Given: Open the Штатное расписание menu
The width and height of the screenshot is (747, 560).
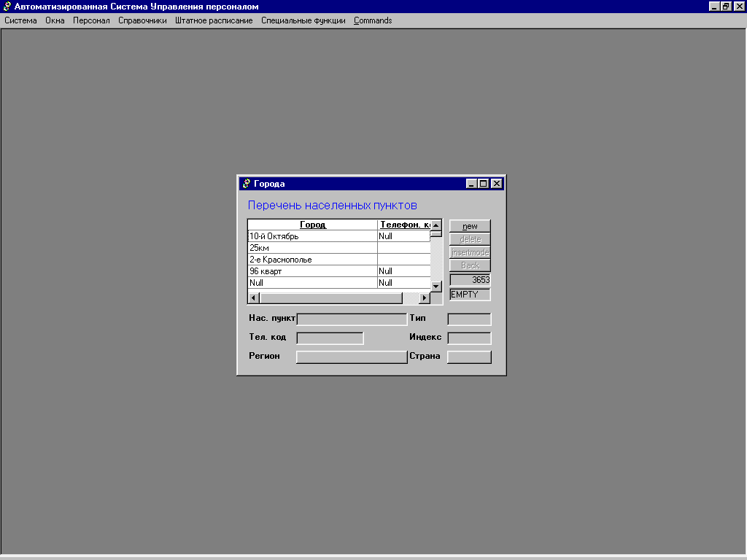Looking at the screenshot, I should point(214,20).
